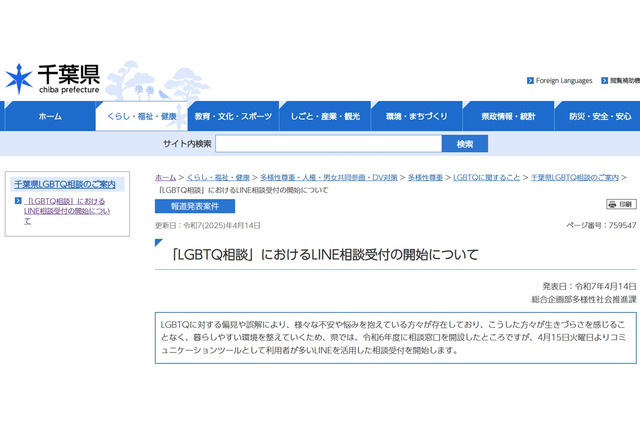Select the 総合企画部多様性社会推進課 text

point(584,300)
